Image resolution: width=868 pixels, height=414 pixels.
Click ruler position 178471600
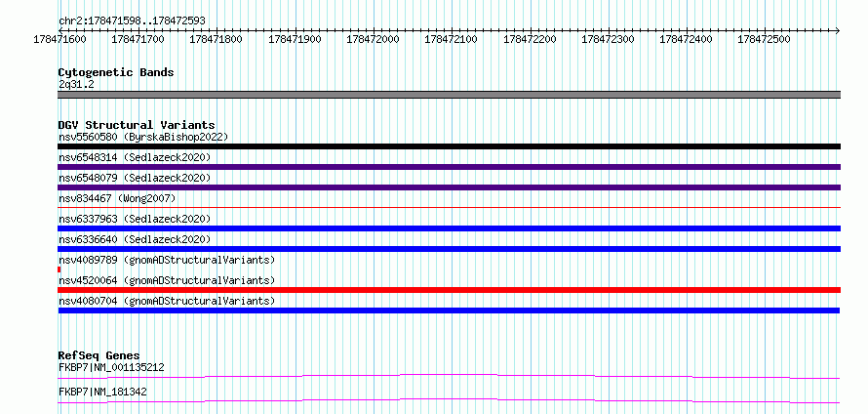tap(59, 39)
